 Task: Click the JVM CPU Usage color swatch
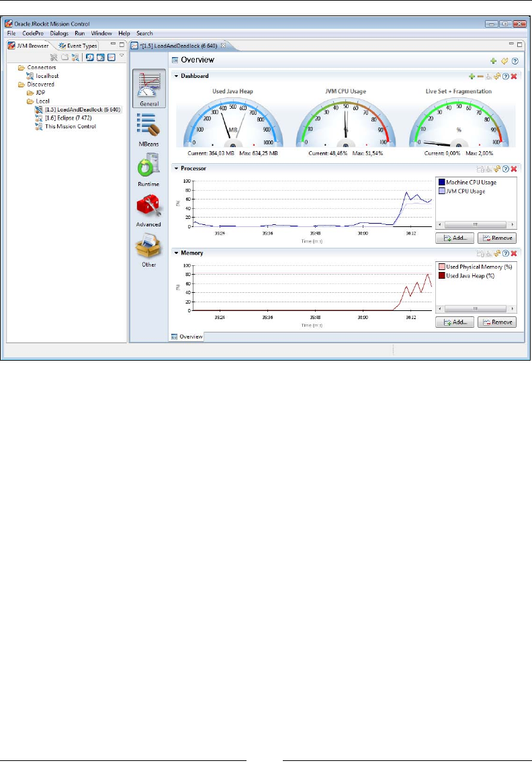[x=441, y=191]
